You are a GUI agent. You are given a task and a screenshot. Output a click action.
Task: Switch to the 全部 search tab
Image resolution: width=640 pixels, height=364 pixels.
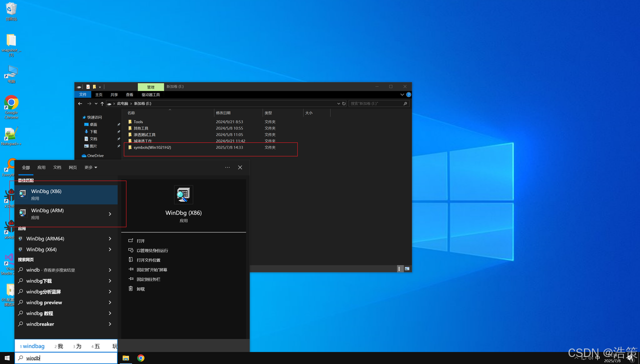pyautogui.click(x=25, y=167)
